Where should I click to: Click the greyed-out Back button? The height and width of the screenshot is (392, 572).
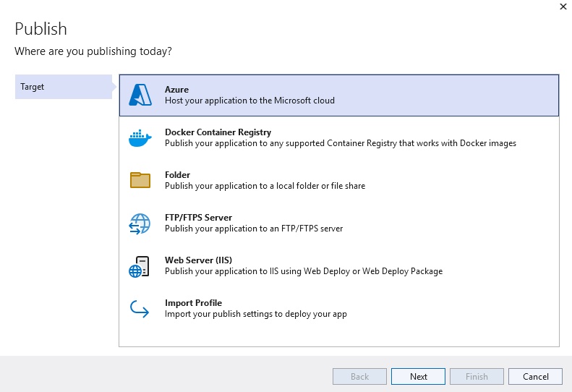click(x=359, y=376)
